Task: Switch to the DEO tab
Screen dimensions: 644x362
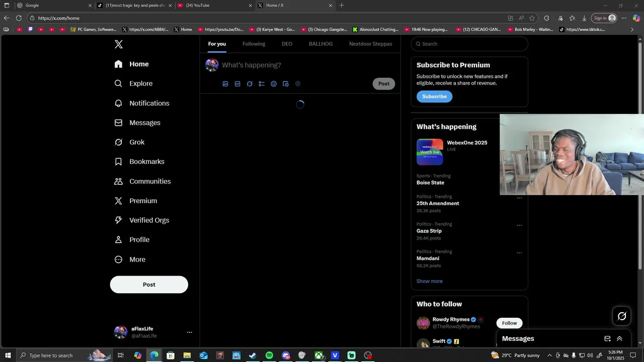Action: [287, 44]
